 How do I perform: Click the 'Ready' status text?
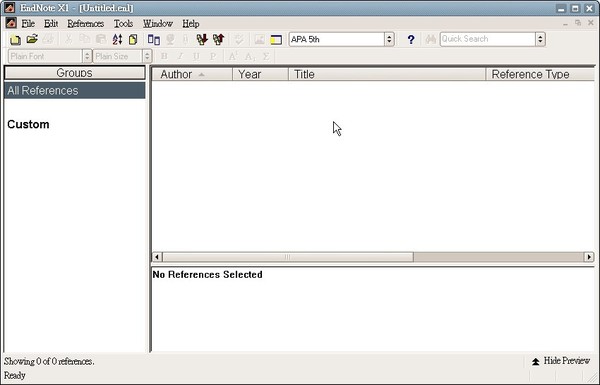pos(15,375)
